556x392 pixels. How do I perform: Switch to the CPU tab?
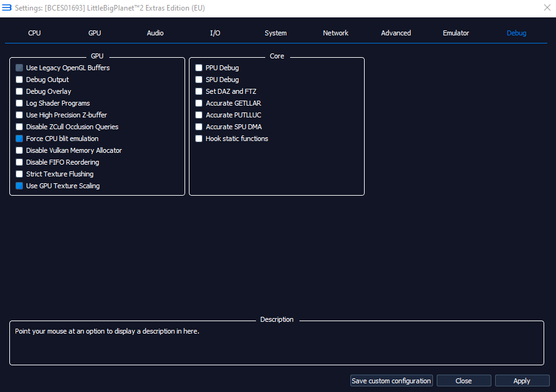coord(34,33)
